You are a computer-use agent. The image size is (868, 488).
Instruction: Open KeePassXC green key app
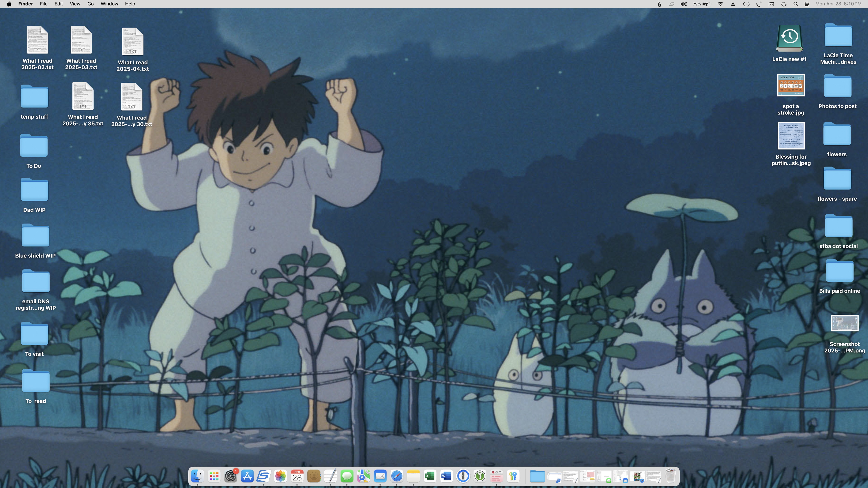click(480, 476)
